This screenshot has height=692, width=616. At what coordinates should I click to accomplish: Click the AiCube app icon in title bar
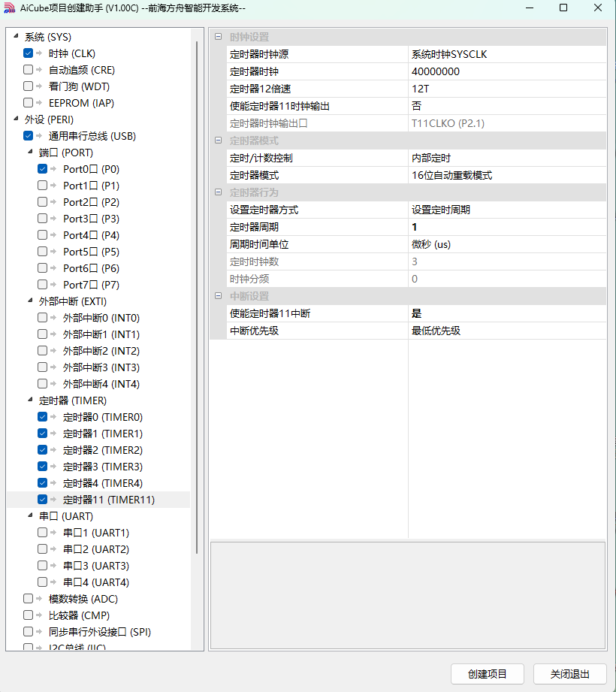(9, 8)
